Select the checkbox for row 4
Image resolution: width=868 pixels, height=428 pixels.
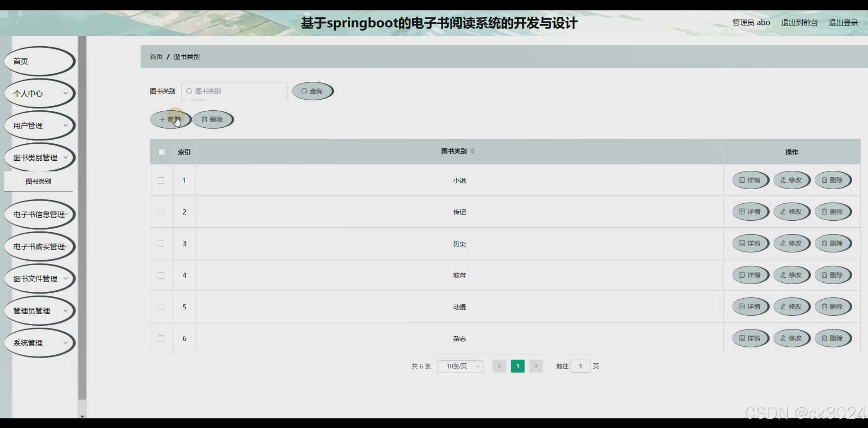point(161,275)
